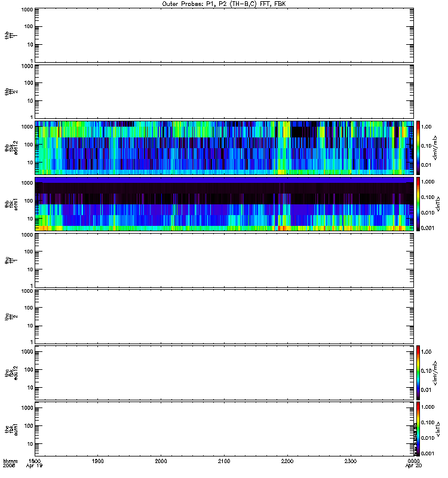Click the '1000' tick of thb fff 1

[x=27, y=10]
